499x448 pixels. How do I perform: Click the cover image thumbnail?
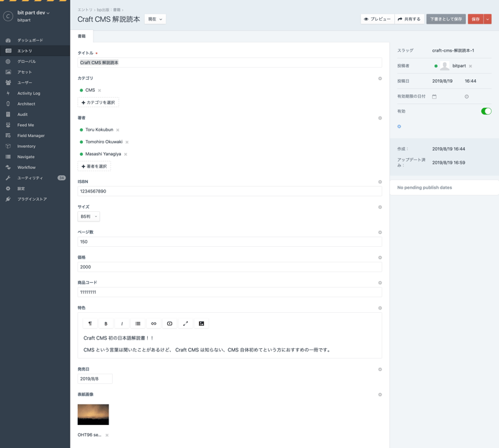(93, 414)
